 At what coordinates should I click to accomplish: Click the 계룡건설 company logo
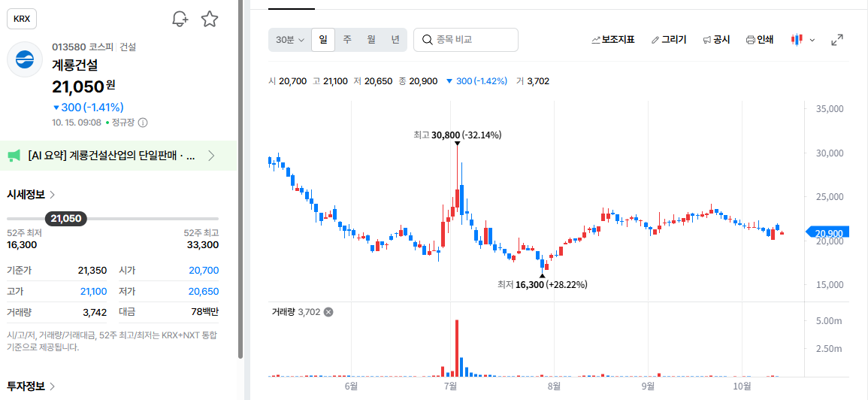tap(25, 59)
